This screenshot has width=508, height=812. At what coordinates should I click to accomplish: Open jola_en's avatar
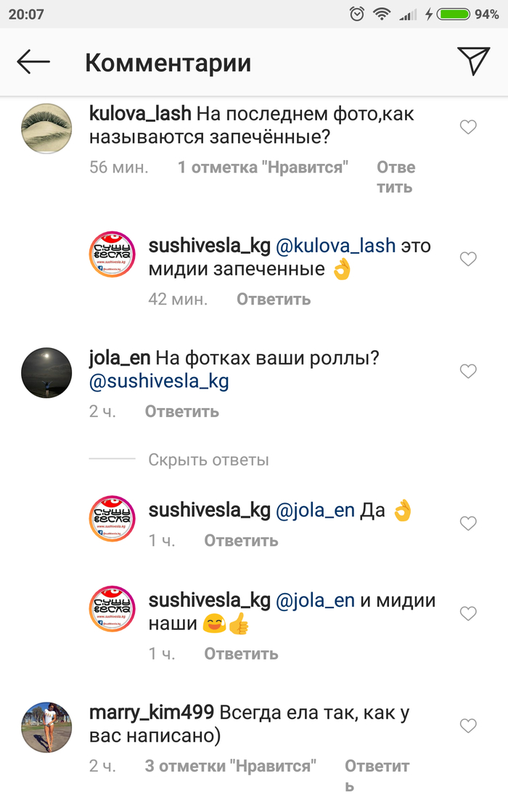[46, 373]
